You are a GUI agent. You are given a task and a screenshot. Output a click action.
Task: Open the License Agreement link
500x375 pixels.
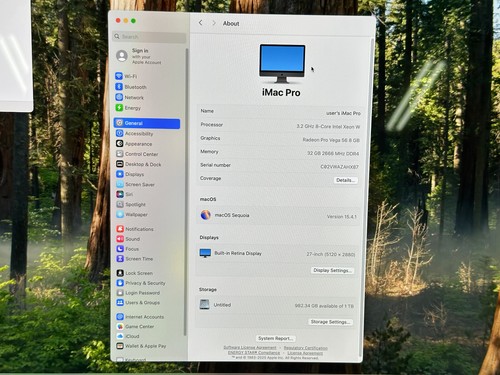[305, 353]
